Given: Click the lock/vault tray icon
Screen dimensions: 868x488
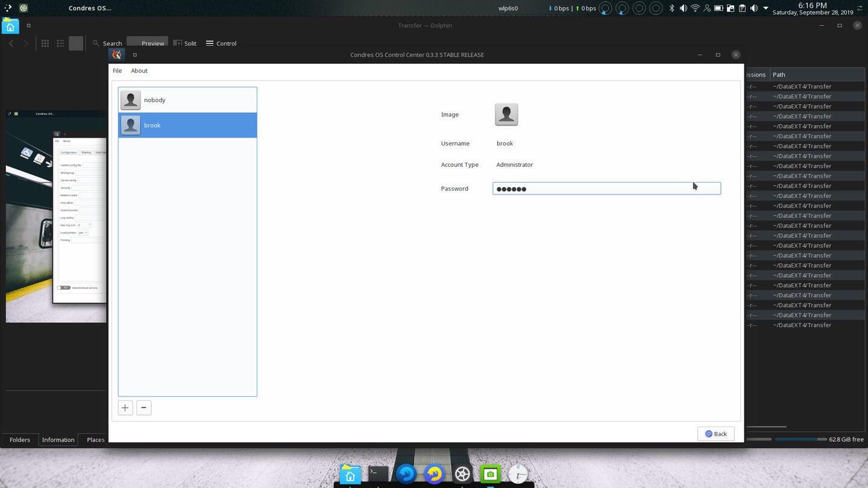Looking at the screenshot, I should [x=731, y=8].
